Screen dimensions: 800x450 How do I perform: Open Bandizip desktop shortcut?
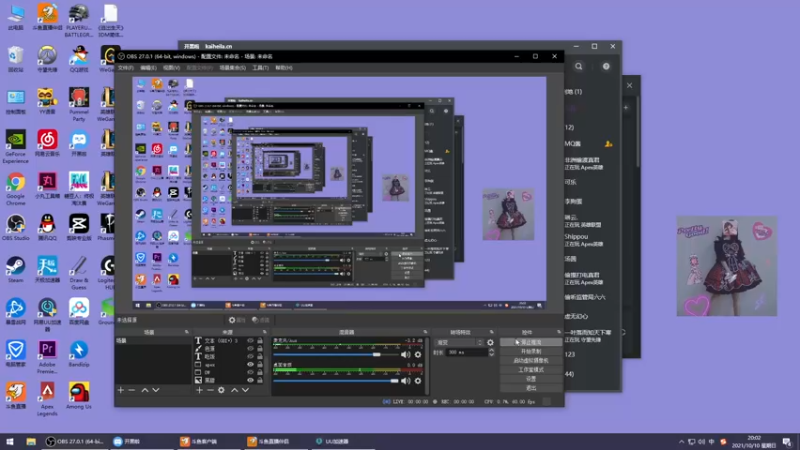click(x=79, y=354)
